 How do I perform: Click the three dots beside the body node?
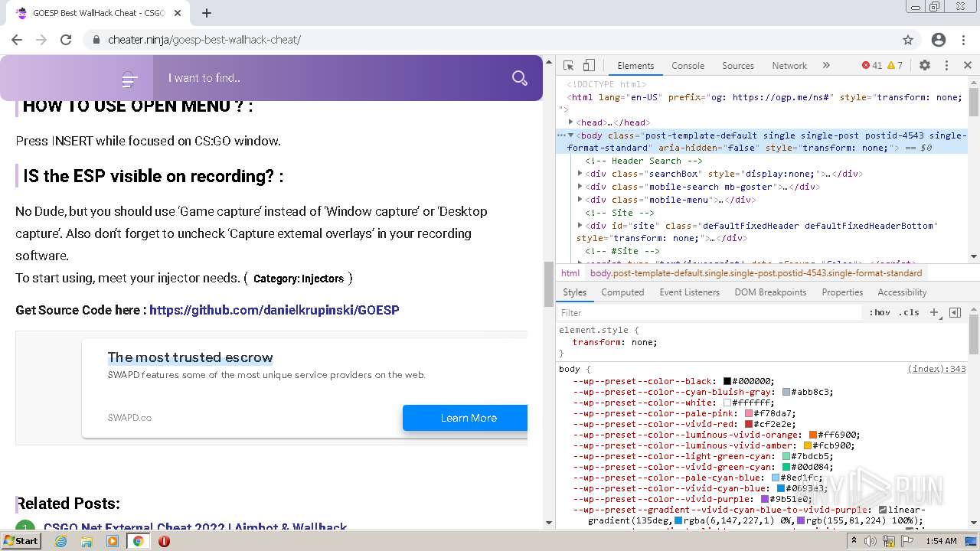(x=561, y=135)
